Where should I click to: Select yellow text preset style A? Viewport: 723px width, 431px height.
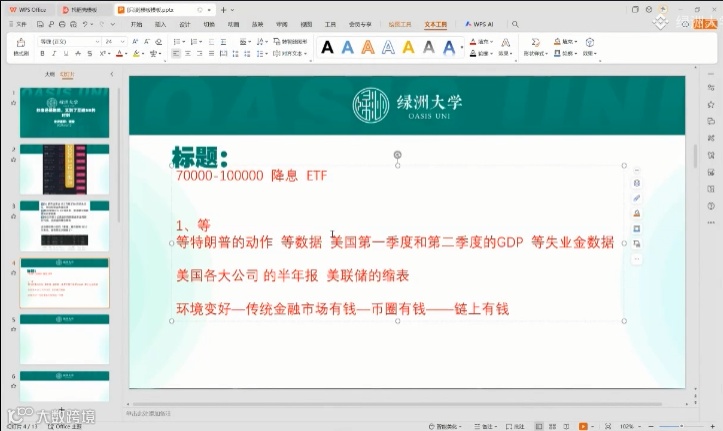(409, 47)
